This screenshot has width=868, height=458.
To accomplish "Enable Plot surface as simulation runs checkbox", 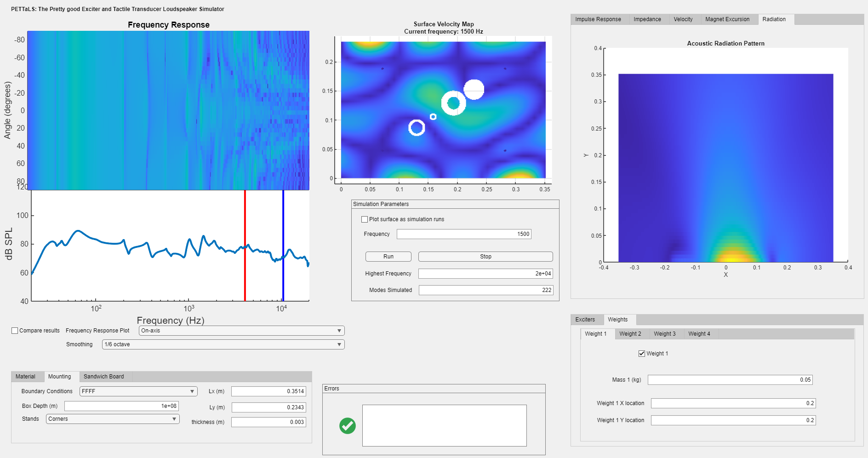I will (x=365, y=219).
